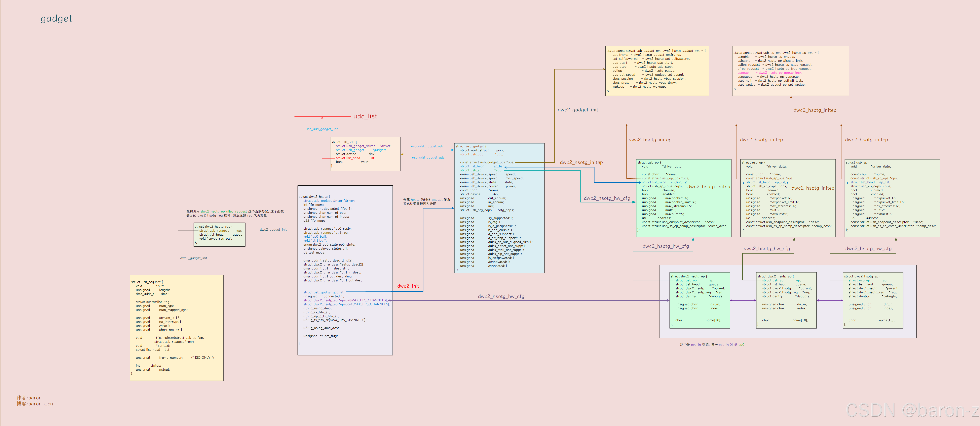
Task: Click the author baron credit text
Action: point(29,398)
